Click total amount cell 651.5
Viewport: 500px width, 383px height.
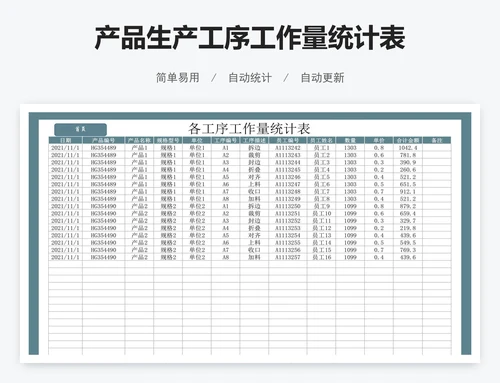pos(408,184)
